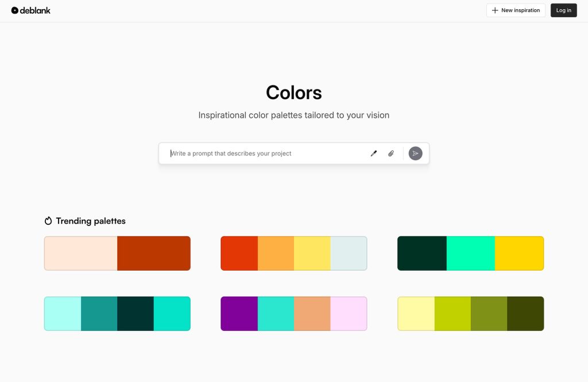Viewport: 588px width, 382px height.
Task: Click the Trending palettes heading
Action: coord(91,221)
